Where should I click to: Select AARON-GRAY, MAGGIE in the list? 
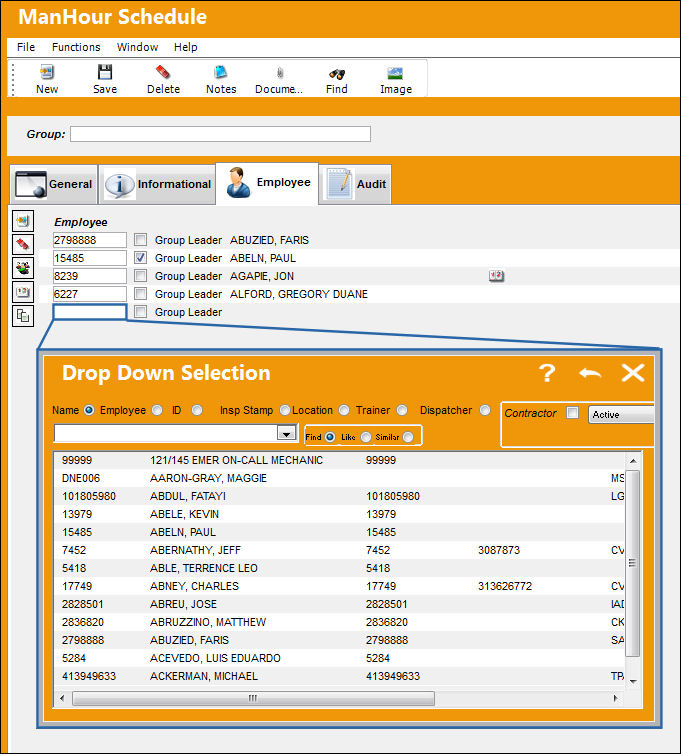pos(340,478)
